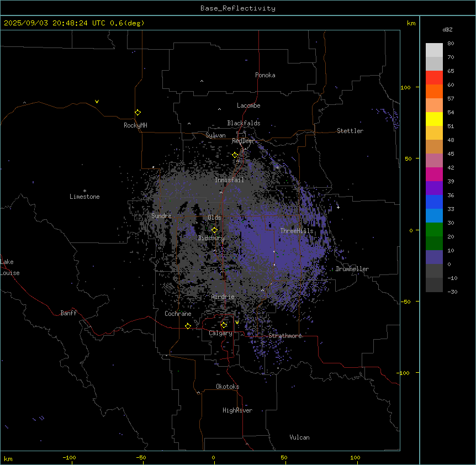Screen dimensions: 476x465
Task: Click the ThreeHills label
Action: 297,231
